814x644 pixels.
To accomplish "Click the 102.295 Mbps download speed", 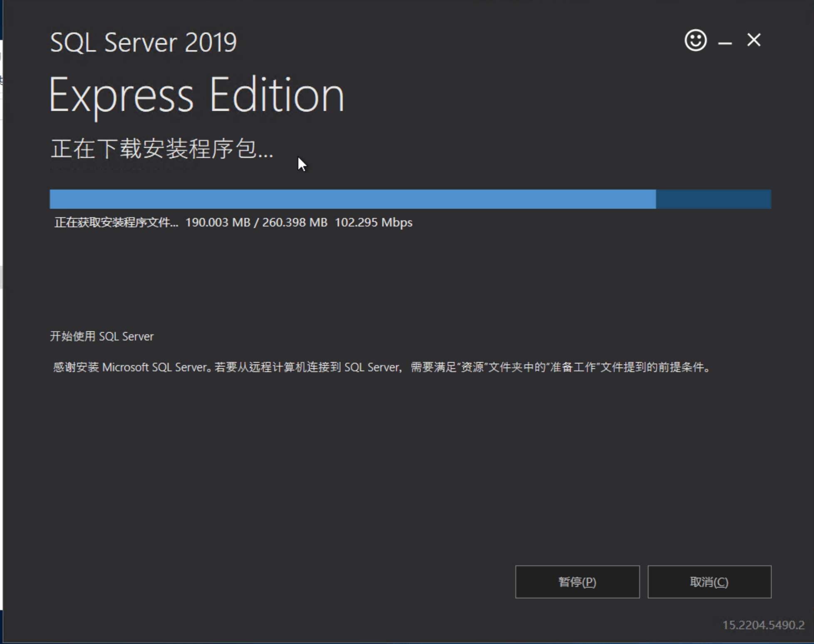I will [x=373, y=223].
